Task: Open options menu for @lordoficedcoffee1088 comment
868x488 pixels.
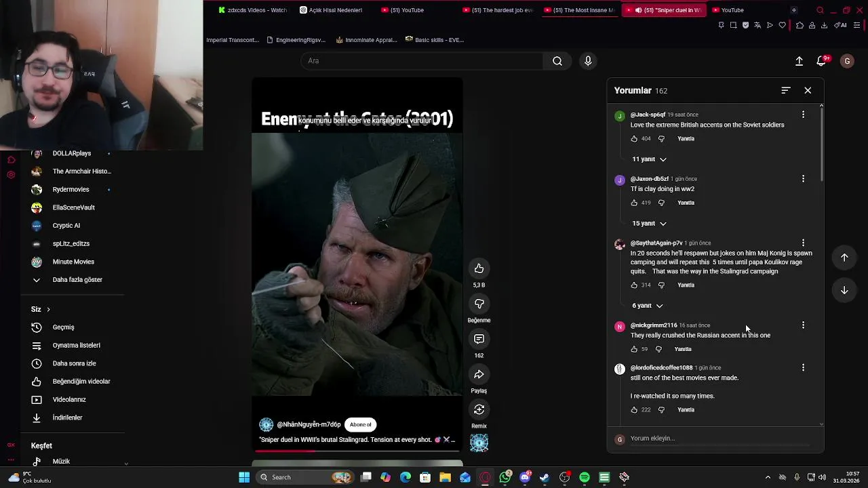Action: [x=803, y=367]
